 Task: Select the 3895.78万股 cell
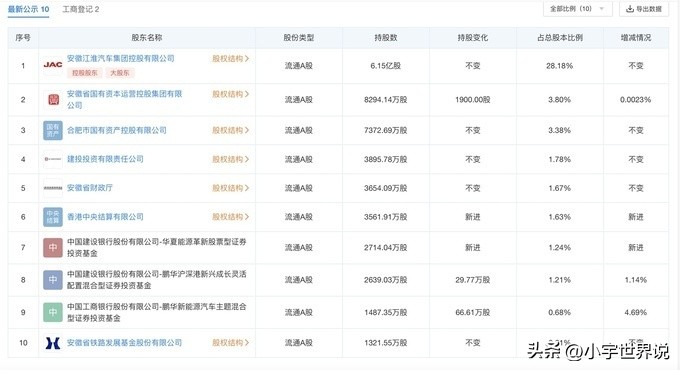(x=386, y=159)
